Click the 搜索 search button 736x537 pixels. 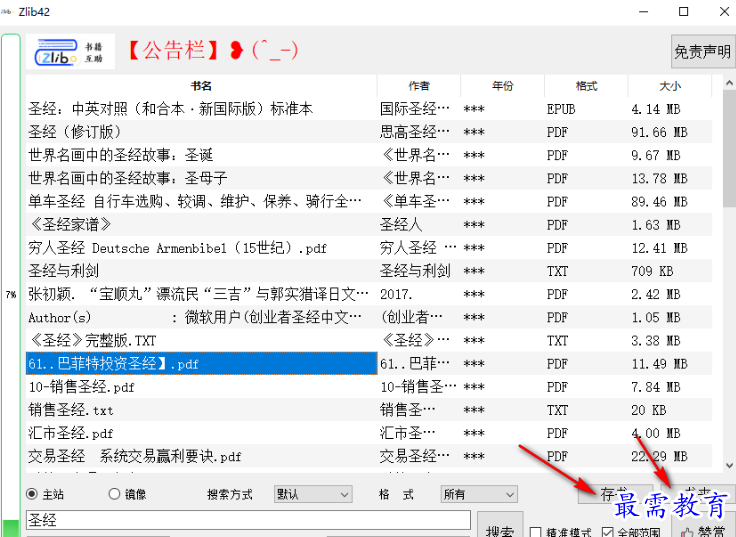(500, 527)
